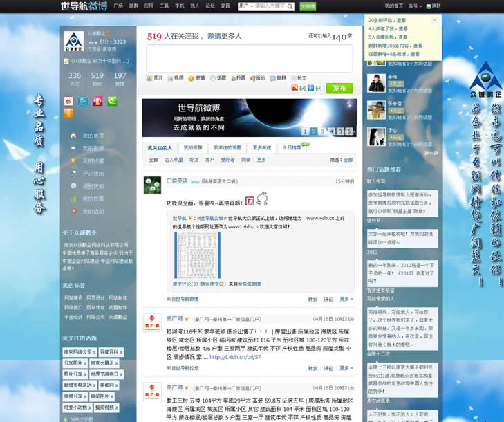
Task: Click the star icon for 我的收藏
Action: 73,160
